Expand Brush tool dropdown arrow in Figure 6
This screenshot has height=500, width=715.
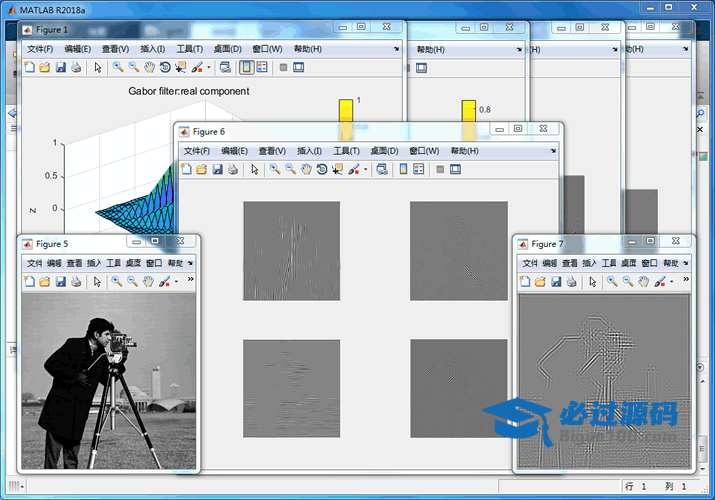(x=366, y=170)
